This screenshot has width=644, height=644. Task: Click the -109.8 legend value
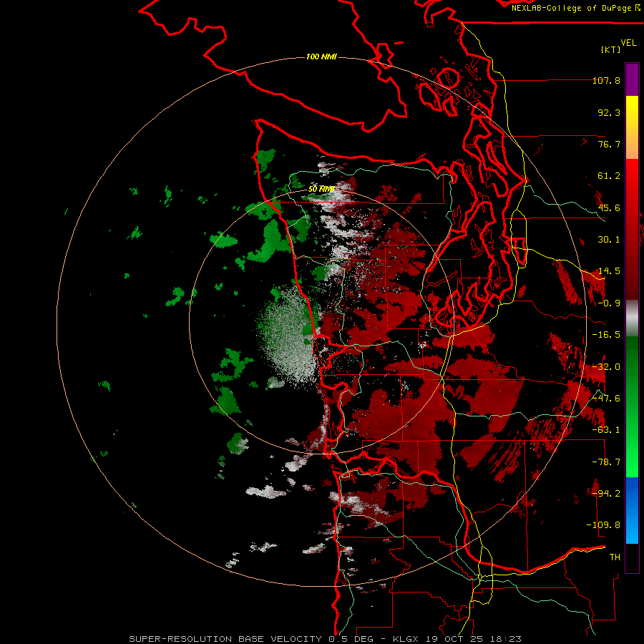(603, 525)
